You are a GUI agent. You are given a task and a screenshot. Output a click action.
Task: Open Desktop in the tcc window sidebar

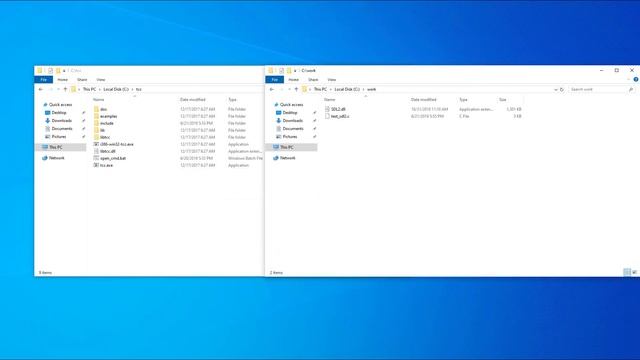(59, 113)
